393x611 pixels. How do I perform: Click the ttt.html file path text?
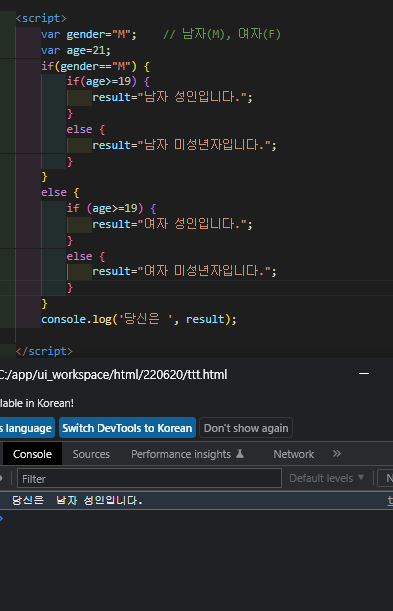113,375
